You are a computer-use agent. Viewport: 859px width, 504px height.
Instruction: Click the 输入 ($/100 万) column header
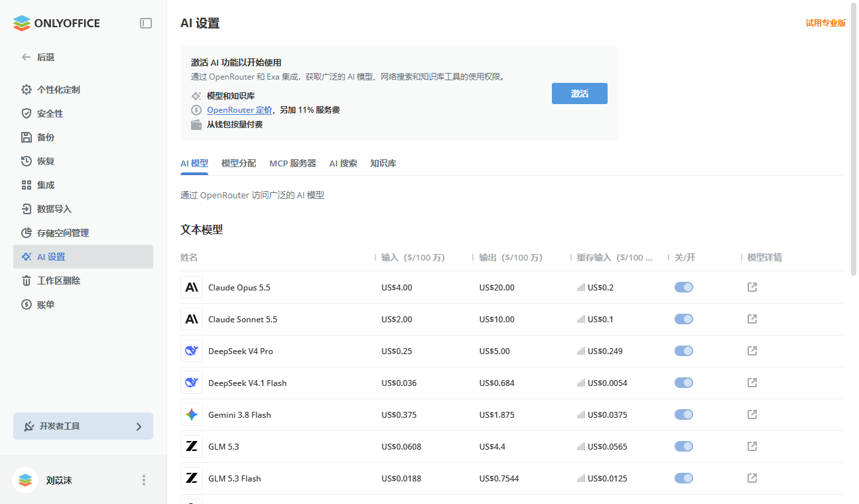(413, 257)
